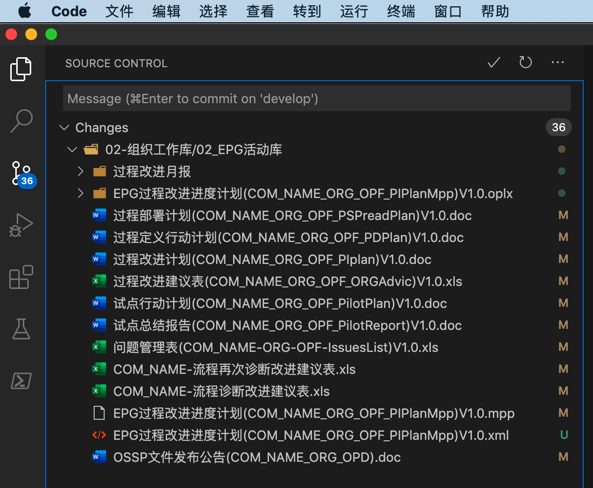Viewport: 593px width, 488px height.
Task: Open the 帮助 menu
Action: click(494, 11)
